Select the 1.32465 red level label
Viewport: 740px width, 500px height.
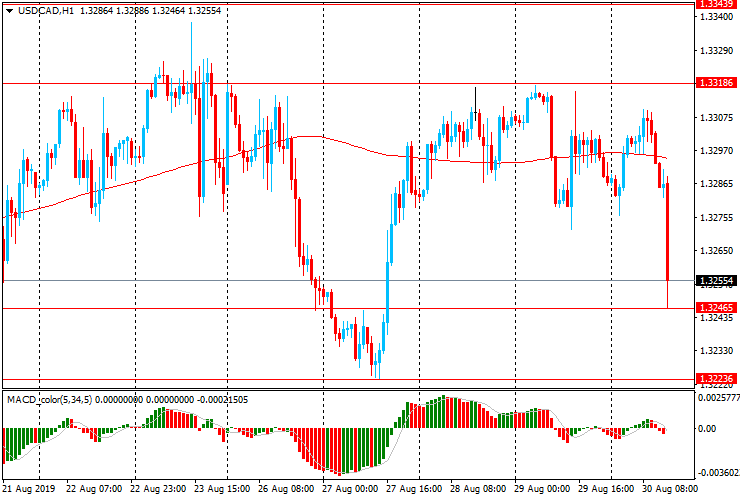tap(716, 307)
